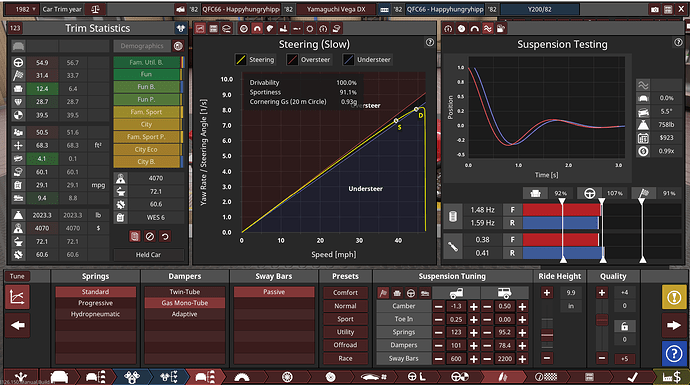Click the circle-slash clear icon above Held Car
690x385 pixels.
coord(150,236)
